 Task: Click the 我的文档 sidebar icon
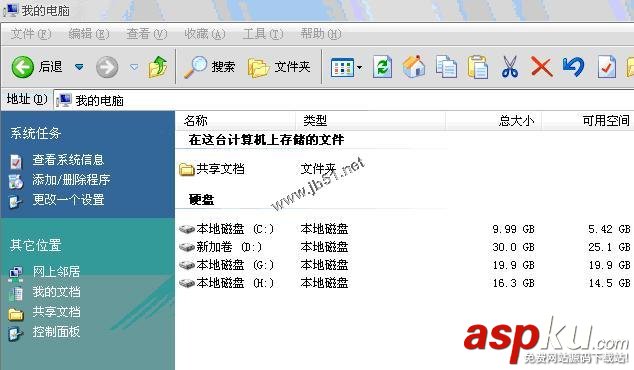[x=16, y=294]
